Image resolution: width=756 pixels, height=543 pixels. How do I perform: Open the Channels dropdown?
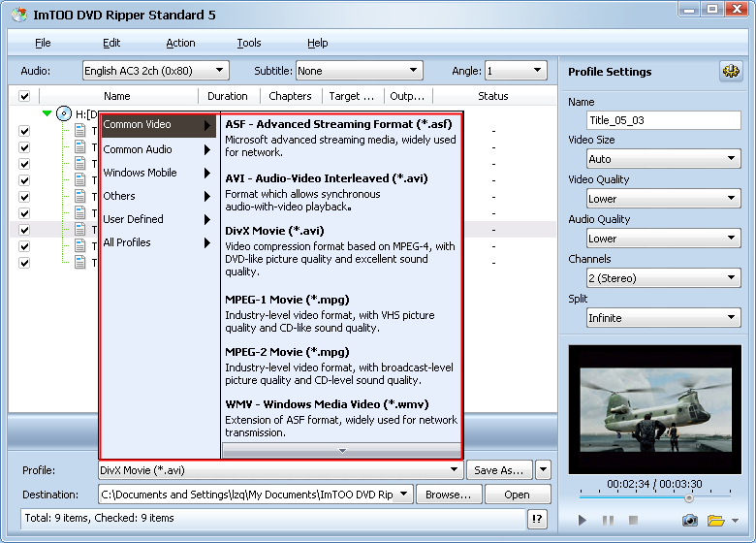click(663, 277)
